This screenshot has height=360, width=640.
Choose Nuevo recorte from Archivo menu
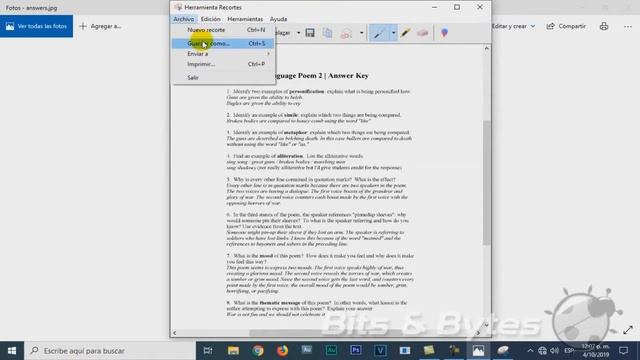(x=223, y=30)
